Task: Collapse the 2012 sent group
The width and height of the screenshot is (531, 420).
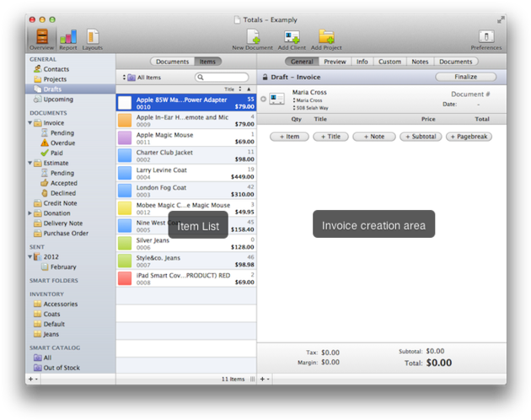Action: coord(29,256)
